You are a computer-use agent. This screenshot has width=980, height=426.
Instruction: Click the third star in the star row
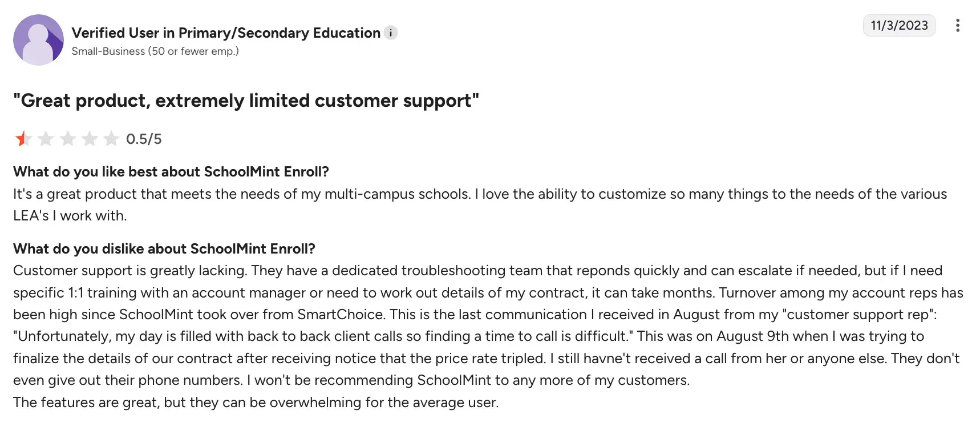point(68,138)
